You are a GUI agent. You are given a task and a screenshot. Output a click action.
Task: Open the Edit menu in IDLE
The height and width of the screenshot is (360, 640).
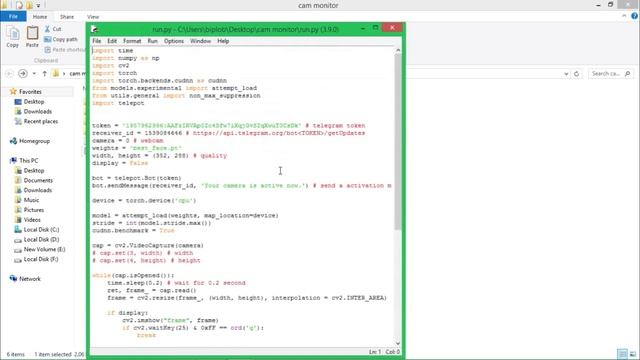[112, 41]
